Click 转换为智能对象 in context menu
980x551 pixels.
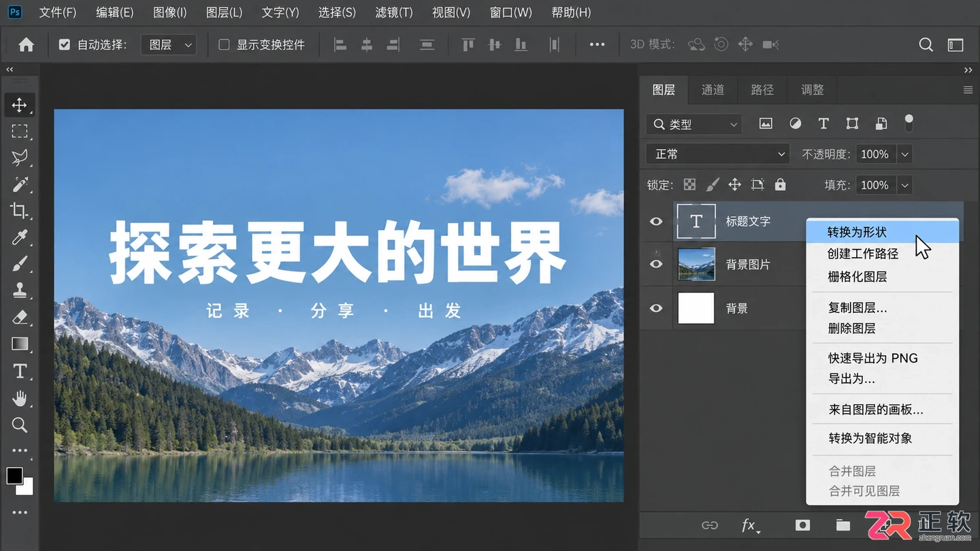[x=870, y=439]
